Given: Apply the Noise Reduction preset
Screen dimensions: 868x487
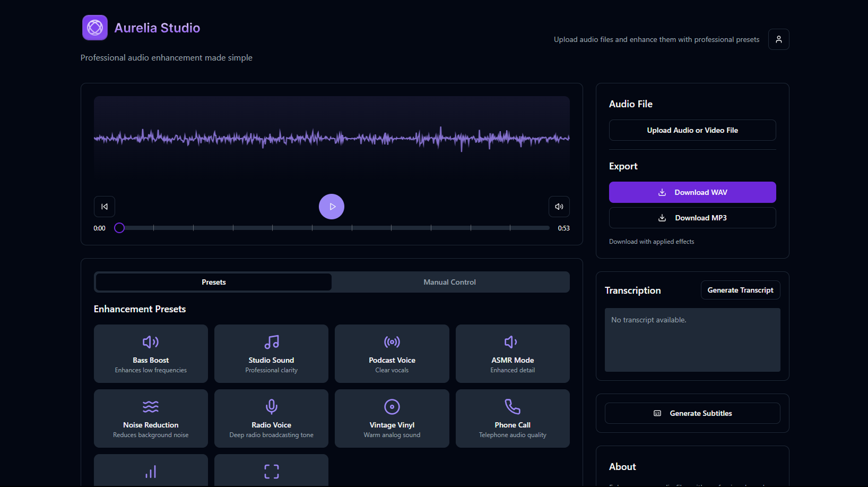Looking at the screenshot, I should pos(151,418).
